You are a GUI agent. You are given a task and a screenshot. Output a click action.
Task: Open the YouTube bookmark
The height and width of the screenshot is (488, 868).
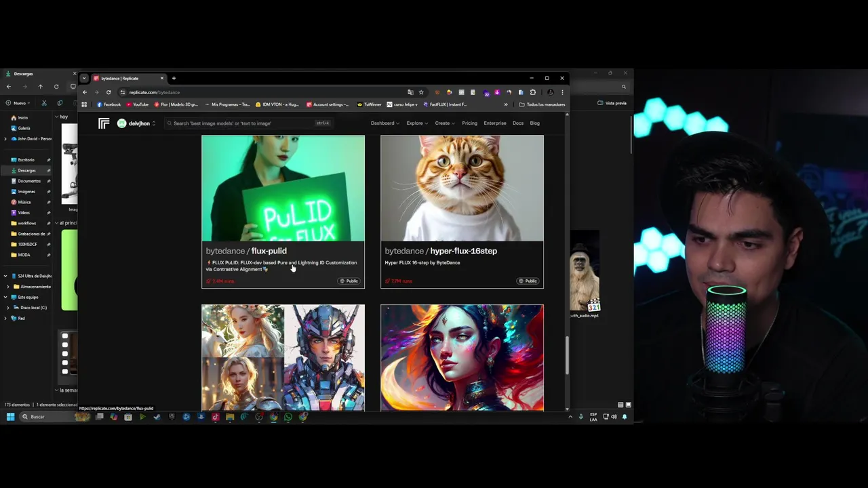coord(137,104)
